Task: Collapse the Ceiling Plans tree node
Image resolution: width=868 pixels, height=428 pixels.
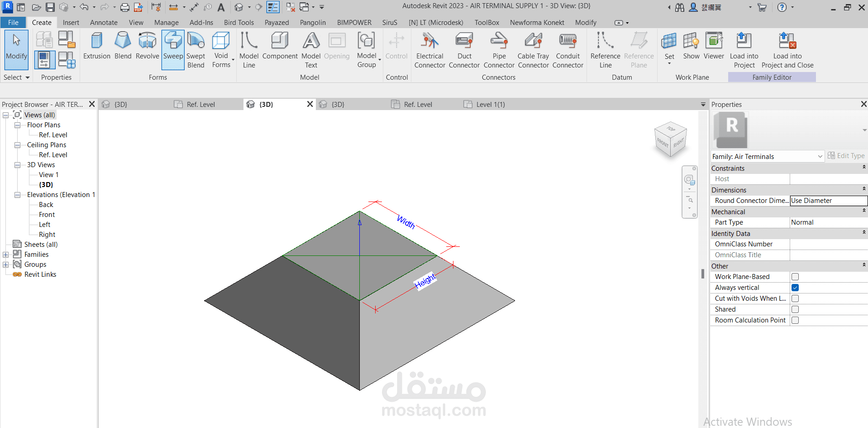Action: click(17, 145)
